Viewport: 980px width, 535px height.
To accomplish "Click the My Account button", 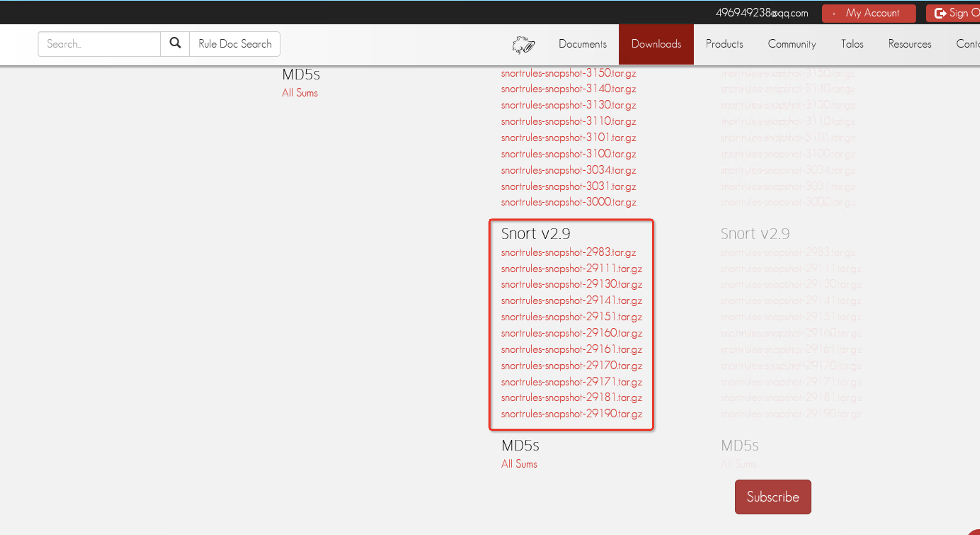I will click(x=868, y=13).
